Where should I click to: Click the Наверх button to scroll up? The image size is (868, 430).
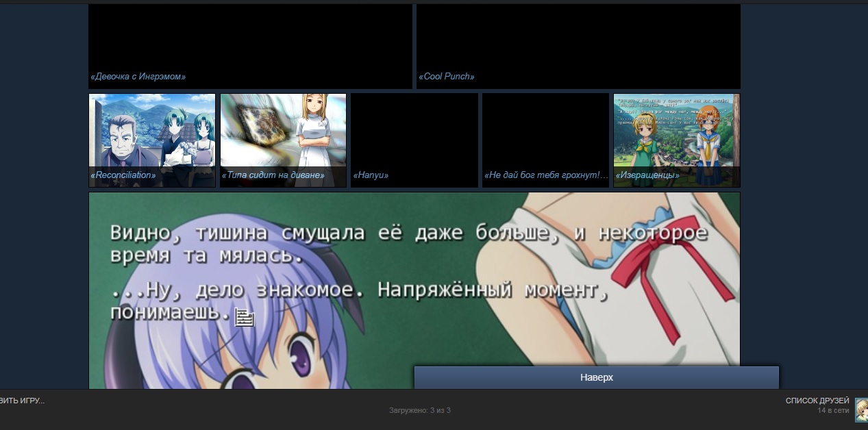pyautogui.click(x=596, y=378)
